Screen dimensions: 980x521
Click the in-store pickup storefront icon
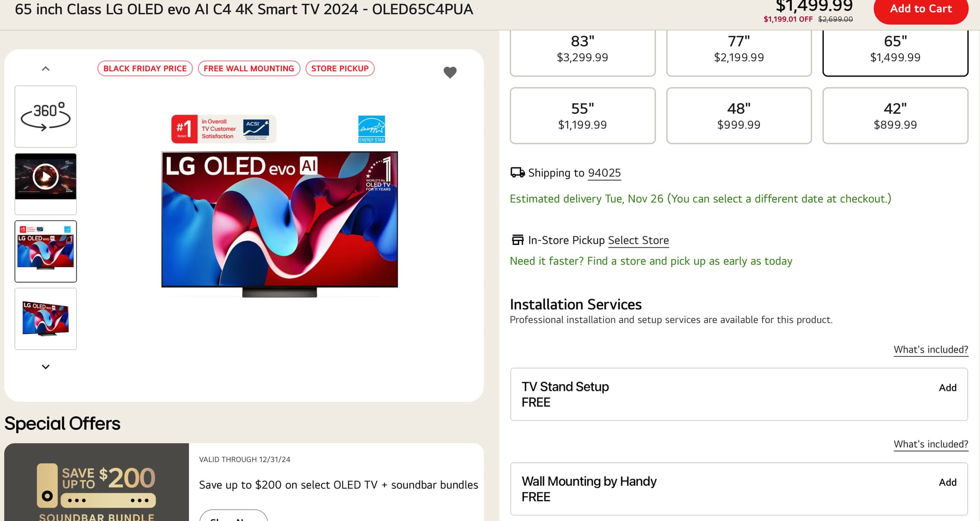(x=518, y=240)
